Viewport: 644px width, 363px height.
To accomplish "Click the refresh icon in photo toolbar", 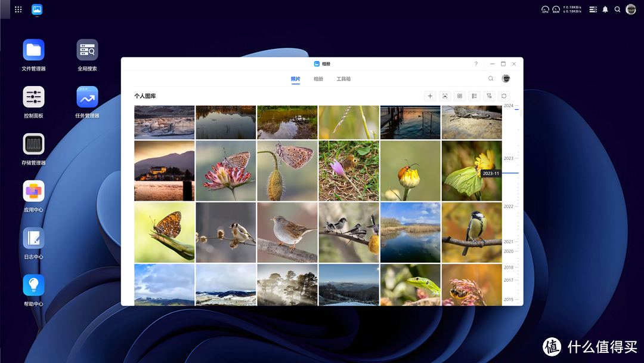I will 504,96.
